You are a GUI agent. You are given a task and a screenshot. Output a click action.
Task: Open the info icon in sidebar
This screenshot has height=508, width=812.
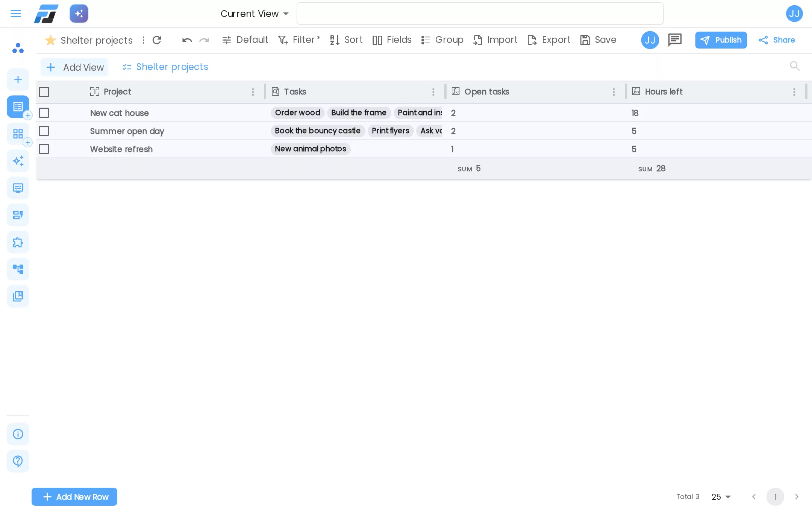coord(18,434)
